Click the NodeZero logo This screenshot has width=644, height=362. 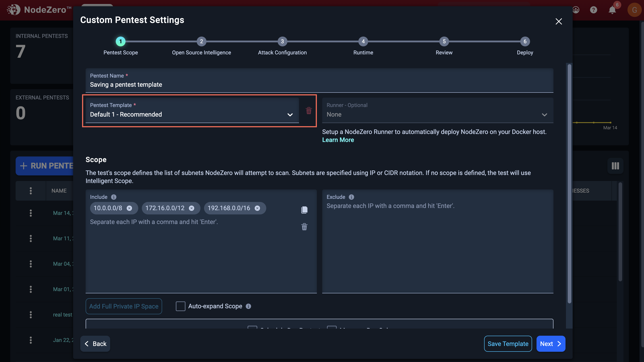click(39, 10)
